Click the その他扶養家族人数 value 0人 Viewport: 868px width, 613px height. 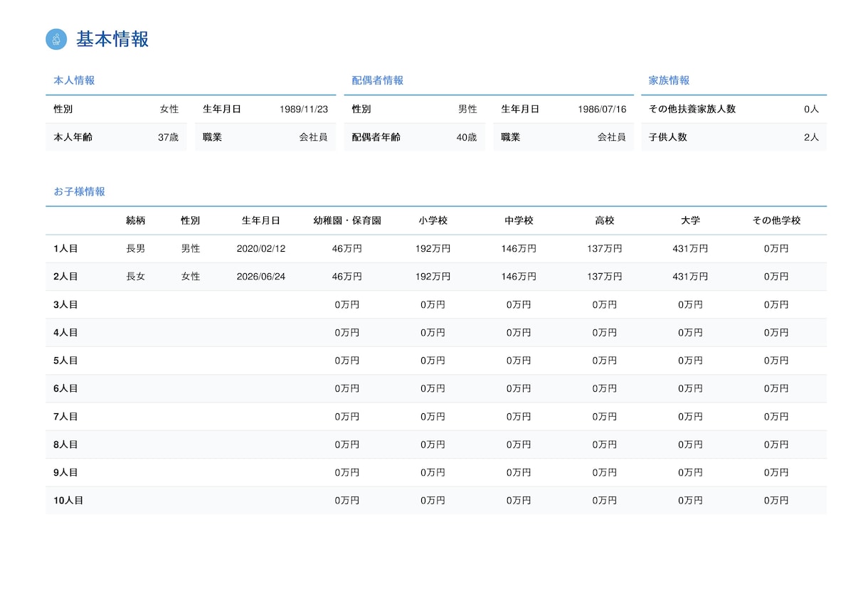[811, 109]
